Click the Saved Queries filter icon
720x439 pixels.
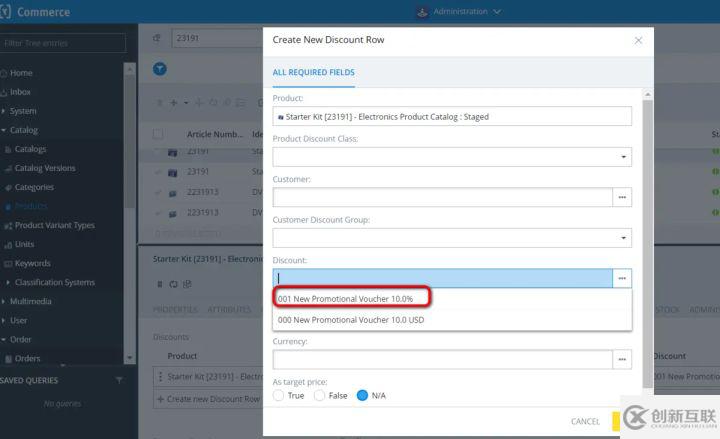119,380
